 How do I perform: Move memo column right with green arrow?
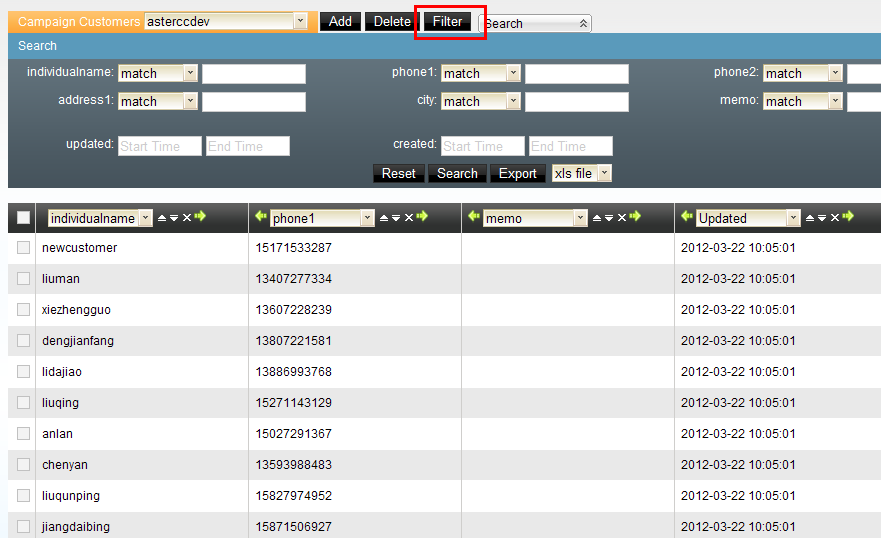635,217
